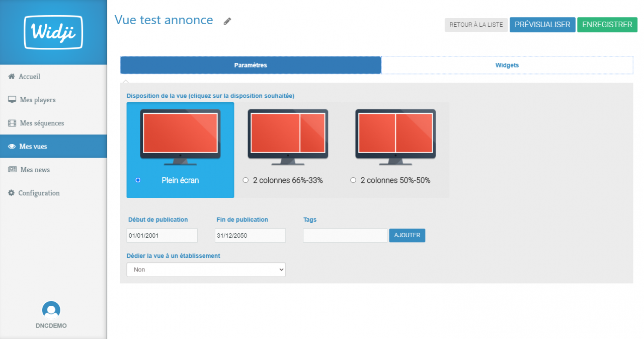Screen dimensions: 644x339
Task: Choose the full-screen monitor layout thumbnail
Action: pos(180,137)
